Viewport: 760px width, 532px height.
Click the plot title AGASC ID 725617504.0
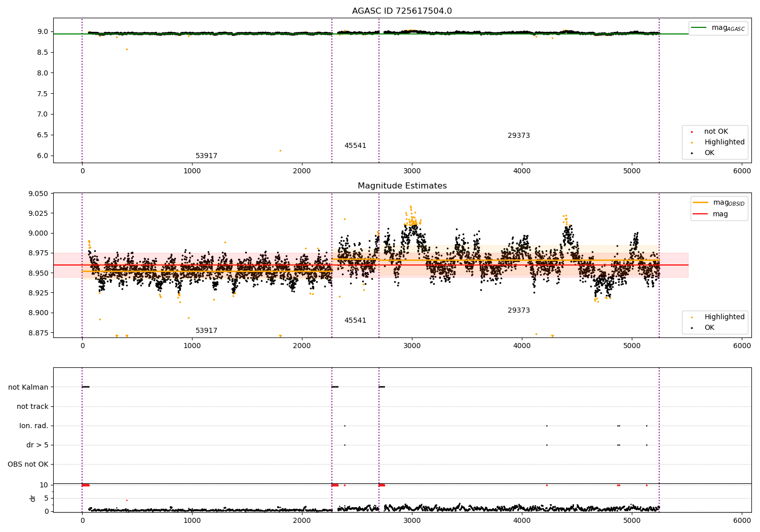click(x=402, y=11)
